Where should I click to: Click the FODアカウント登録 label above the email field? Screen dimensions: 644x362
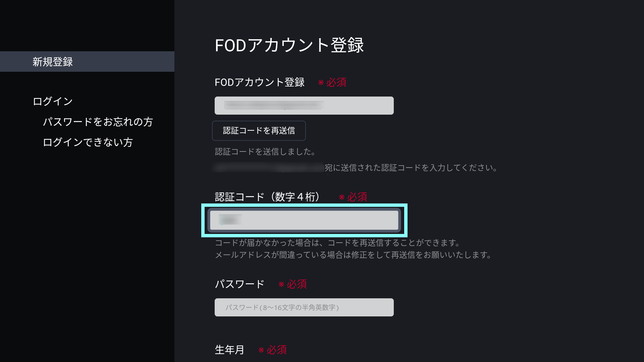click(x=259, y=82)
